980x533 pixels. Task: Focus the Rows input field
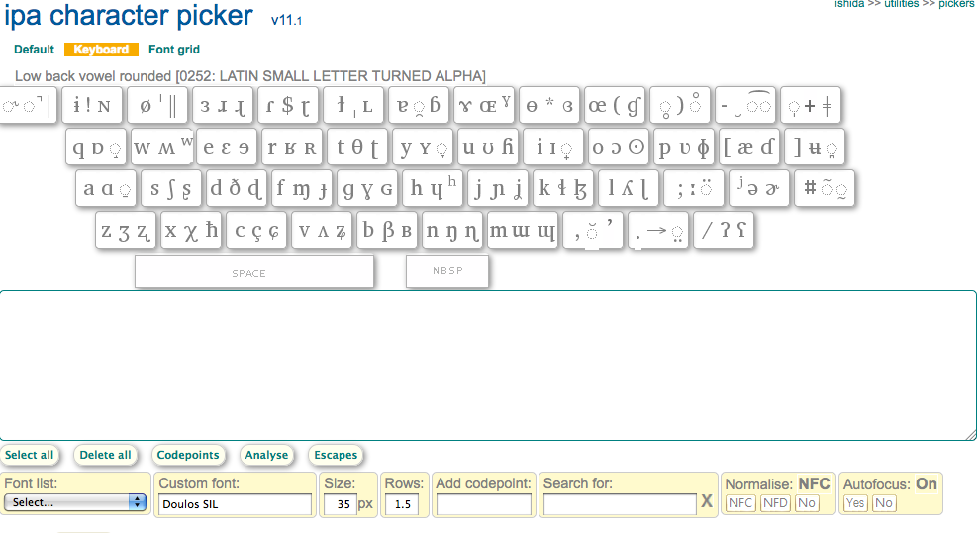[403, 504]
